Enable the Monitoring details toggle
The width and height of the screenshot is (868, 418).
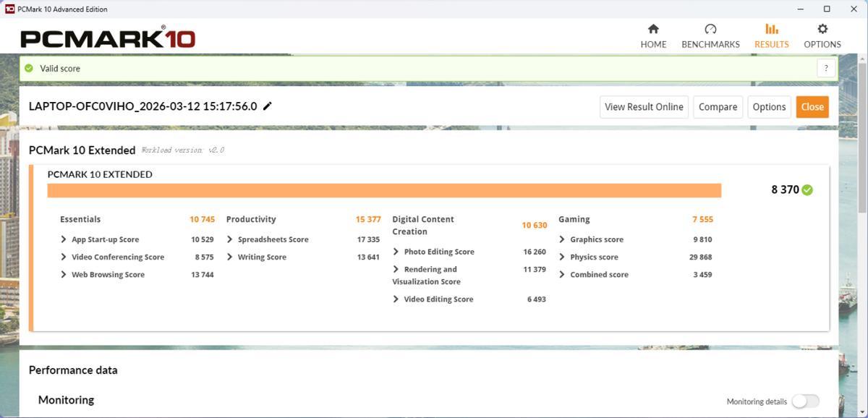pos(805,401)
